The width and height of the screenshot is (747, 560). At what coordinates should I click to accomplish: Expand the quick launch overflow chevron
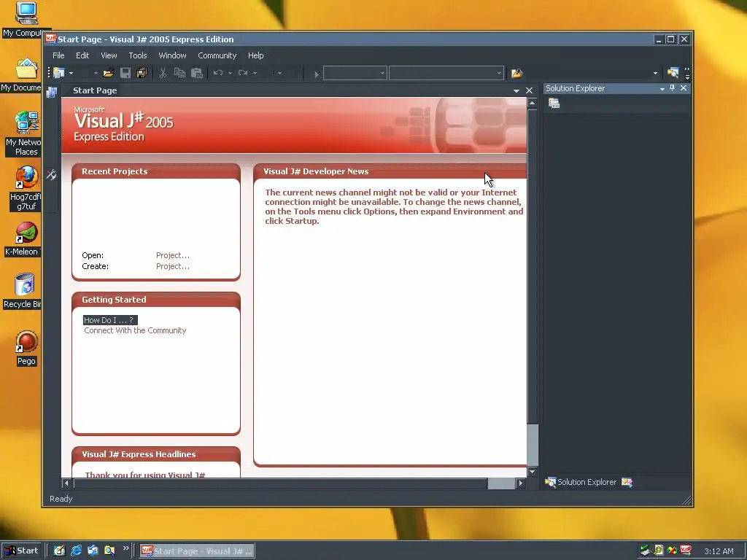pyautogui.click(x=125, y=548)
